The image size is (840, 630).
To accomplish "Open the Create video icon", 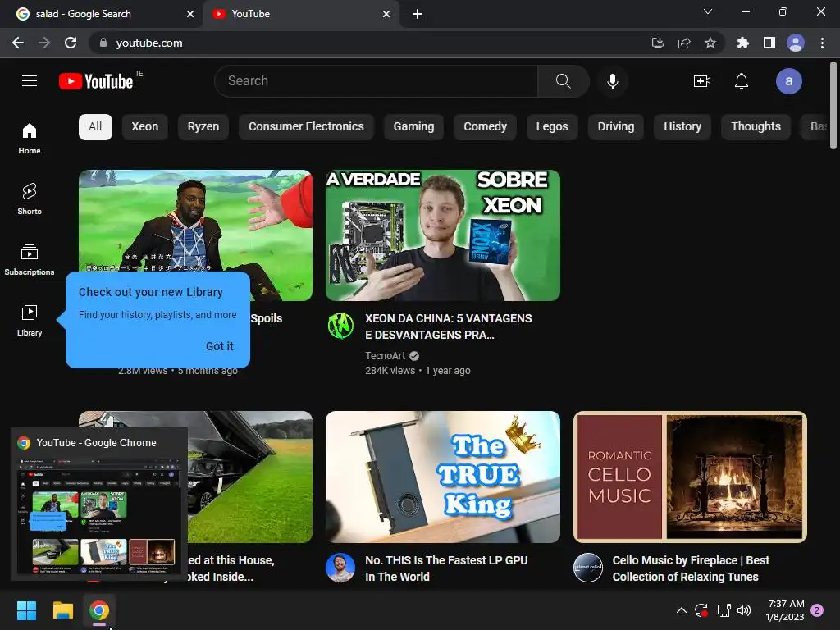I will (702, 81).
